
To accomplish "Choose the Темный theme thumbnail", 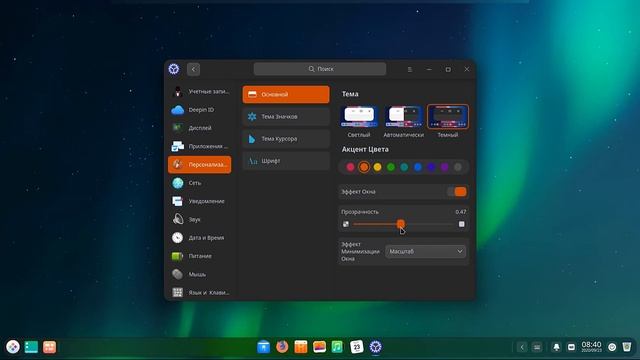I will pyautogui.click(x=448, y=116).
